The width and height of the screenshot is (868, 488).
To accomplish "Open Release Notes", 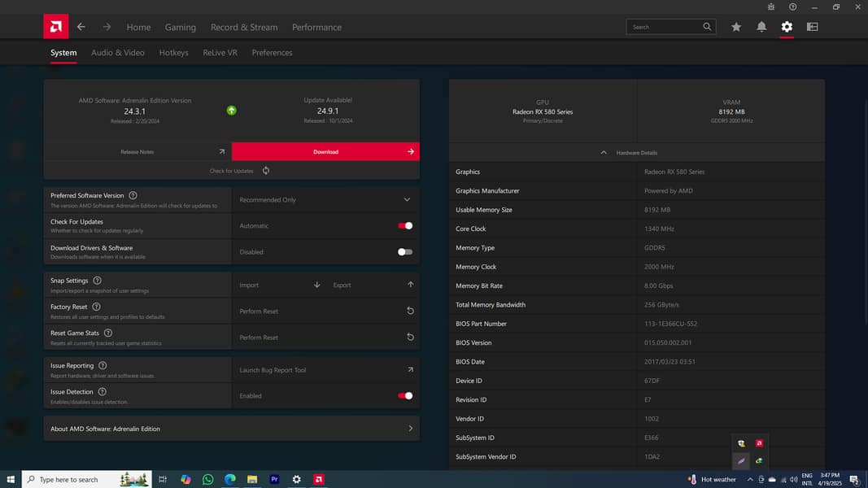I will 137,151.
